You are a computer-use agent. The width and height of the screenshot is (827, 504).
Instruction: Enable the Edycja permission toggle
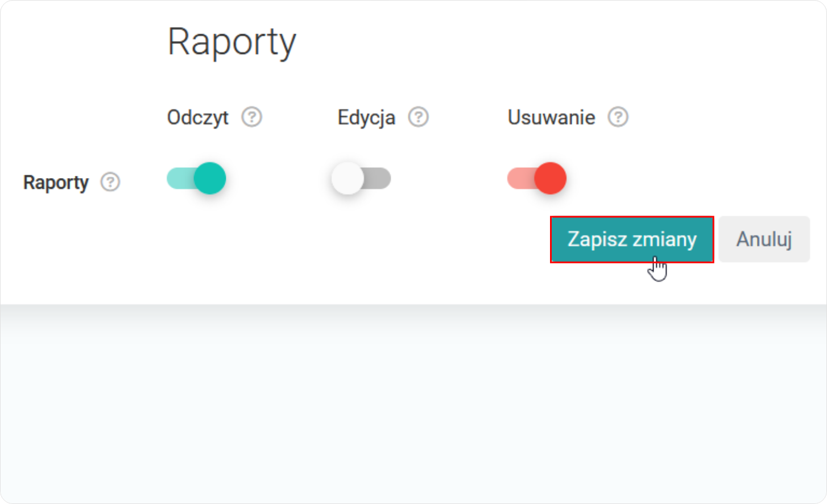pos(361,178)
